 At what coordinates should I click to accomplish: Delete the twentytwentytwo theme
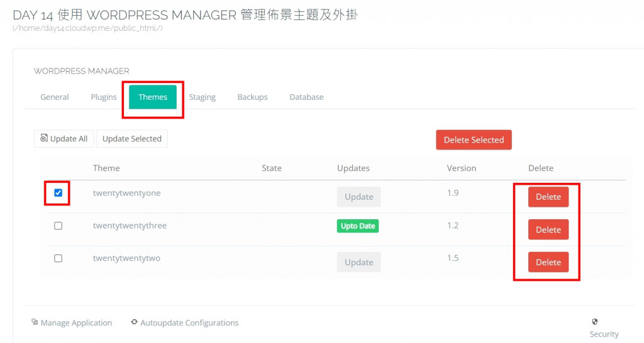[x=548, y=262]
